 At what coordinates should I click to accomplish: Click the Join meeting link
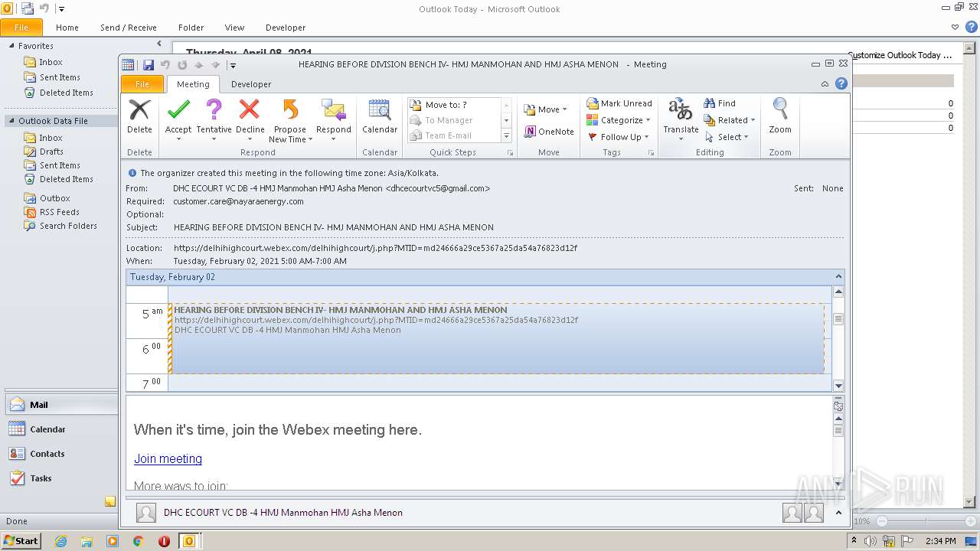point(168,458)
